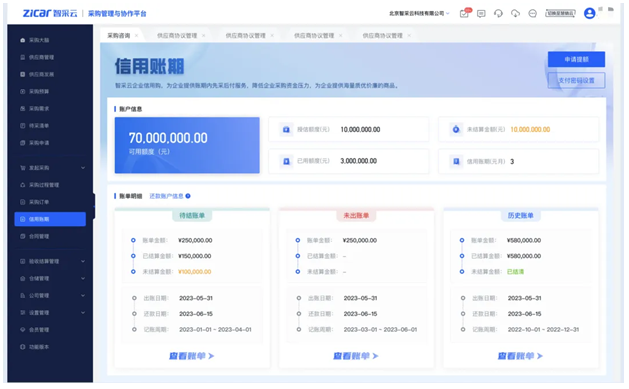Click 查看账单 in the 未出账单 card
The height and width of the screenshot is (389, 629).
(356, 356)
